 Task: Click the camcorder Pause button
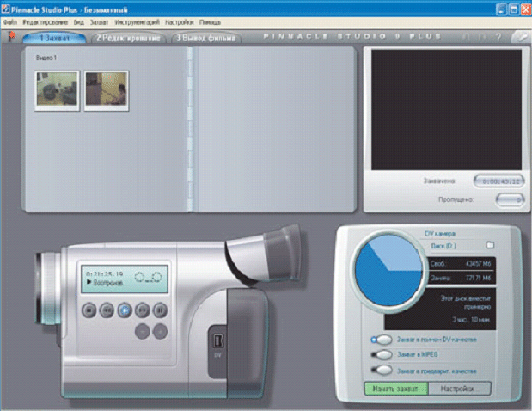[160, 310]
